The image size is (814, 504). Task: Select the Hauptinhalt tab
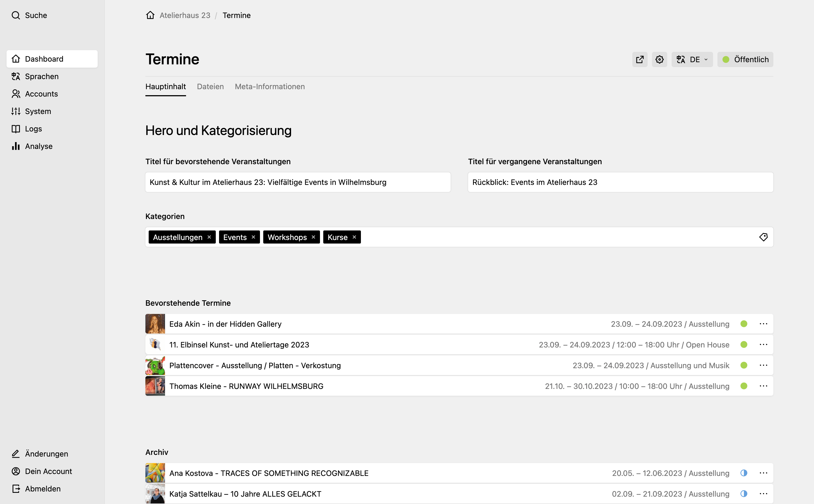pos(166,86)
